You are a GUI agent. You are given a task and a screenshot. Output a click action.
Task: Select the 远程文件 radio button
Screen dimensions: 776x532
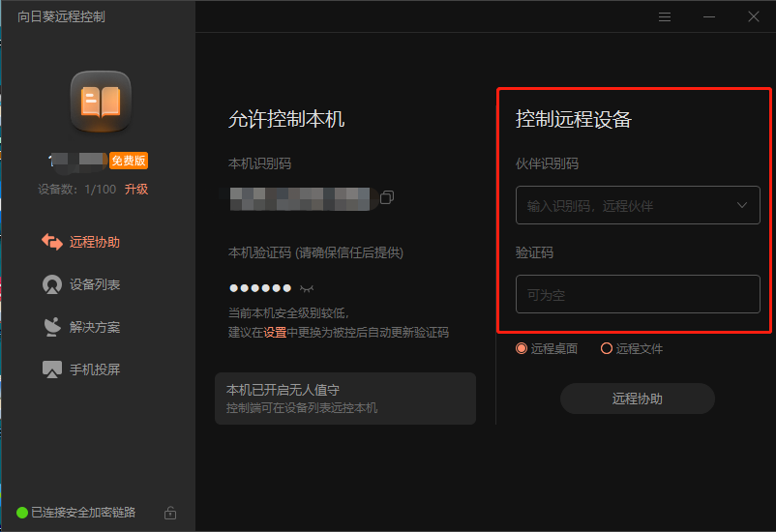(x=607, y=348)
